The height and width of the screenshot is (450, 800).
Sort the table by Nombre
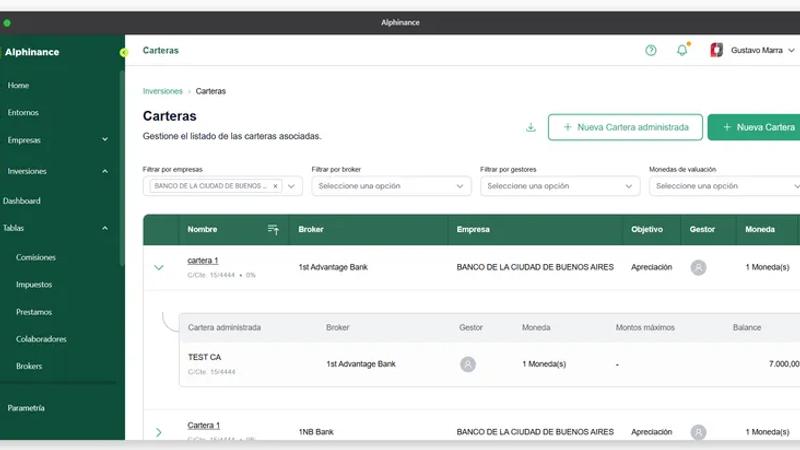click(273, 230)
